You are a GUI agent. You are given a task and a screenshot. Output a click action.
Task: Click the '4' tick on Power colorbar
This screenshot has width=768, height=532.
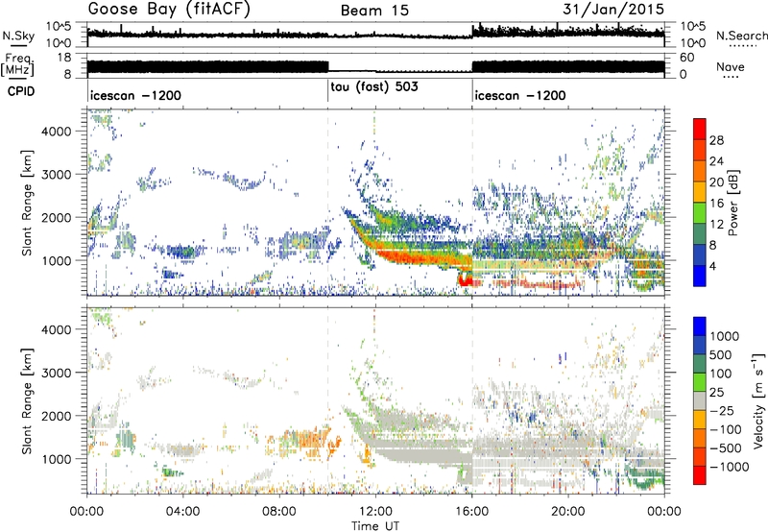(713, 266)
